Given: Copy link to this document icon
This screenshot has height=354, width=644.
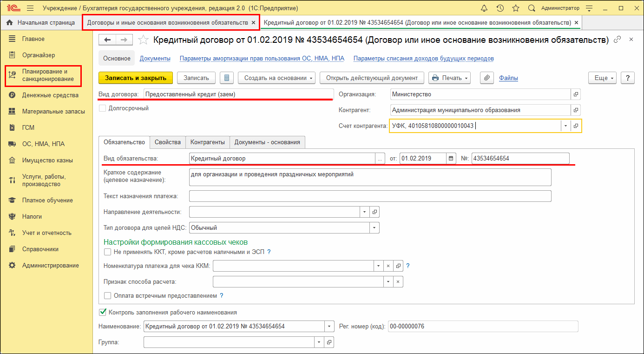Looking at the screenshot, I should pyautogui.click(x=618, y=40).
